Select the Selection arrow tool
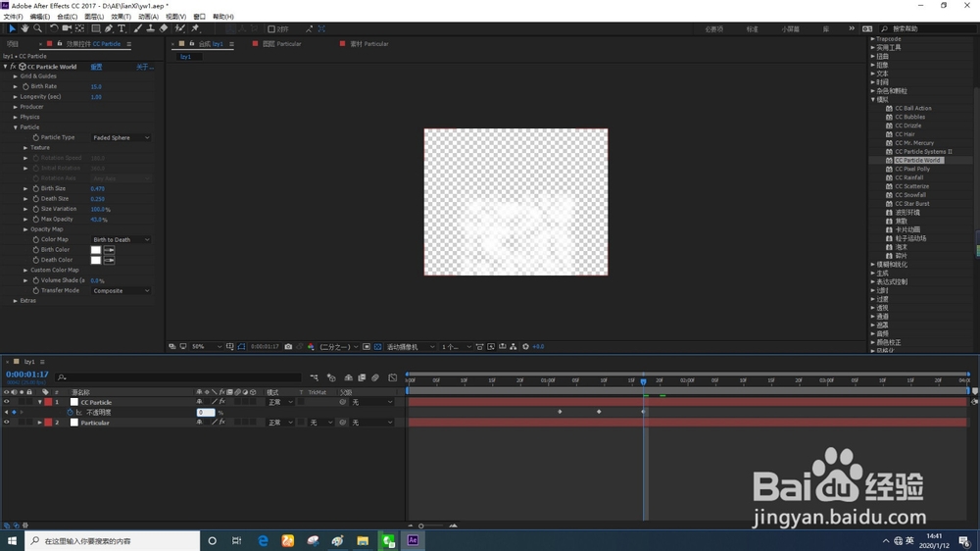Image resolution: width=980 pixels, height=551 pixels. click(12, 28)
